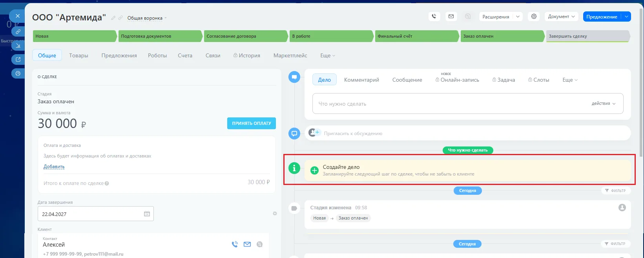
Task: Switch to the Сообщение tab
Action: pyautogui.click(x=407, y=80)
